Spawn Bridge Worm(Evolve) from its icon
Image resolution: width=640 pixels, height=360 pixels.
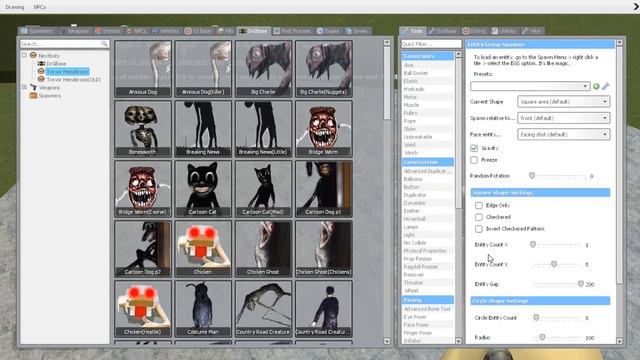pos(143,189)
